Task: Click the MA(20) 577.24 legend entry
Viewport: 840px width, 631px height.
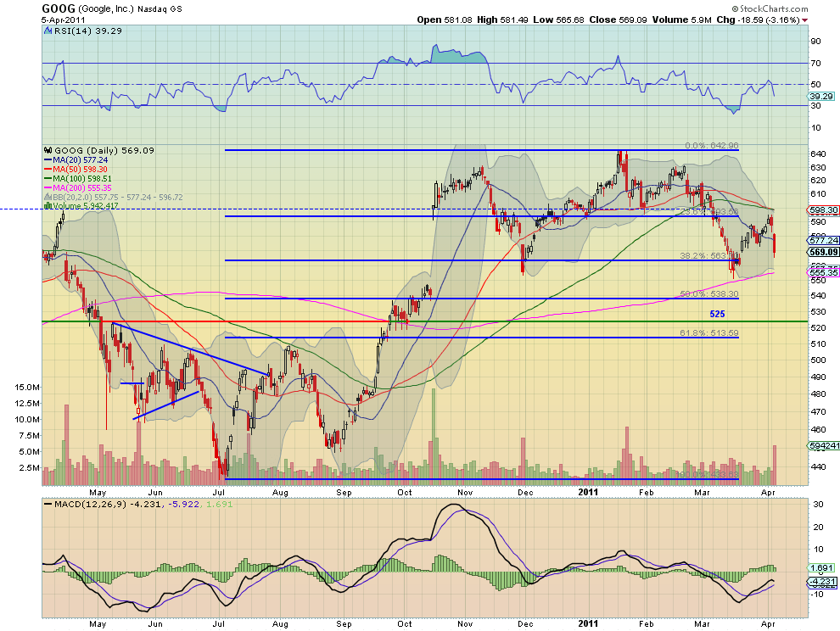Action: pos(76,160)
